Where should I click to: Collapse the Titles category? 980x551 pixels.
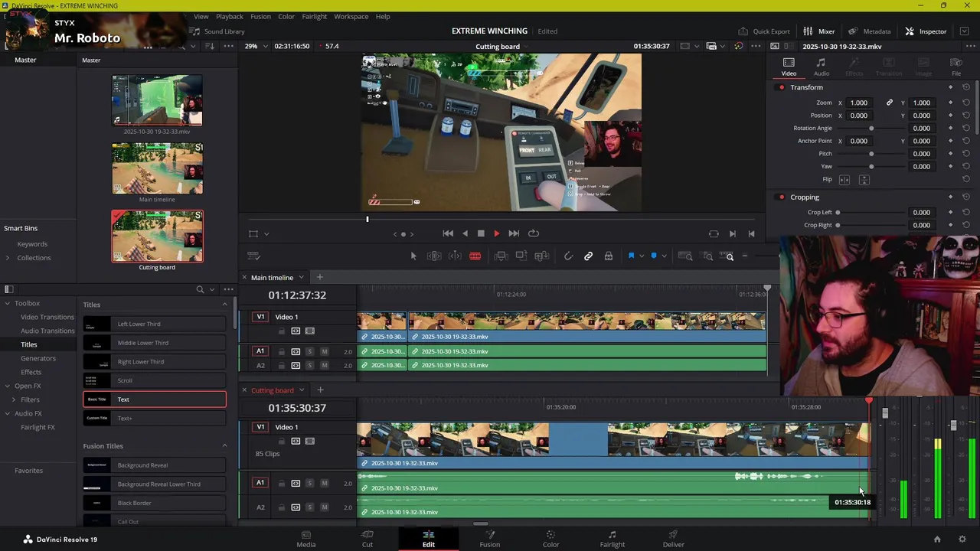tap(224, 305)
